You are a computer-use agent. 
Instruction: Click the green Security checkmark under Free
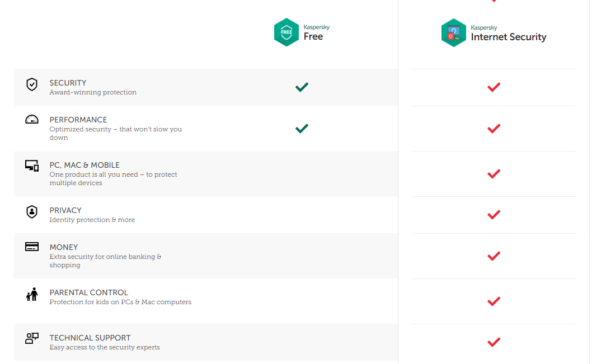(x=302, y=87)
